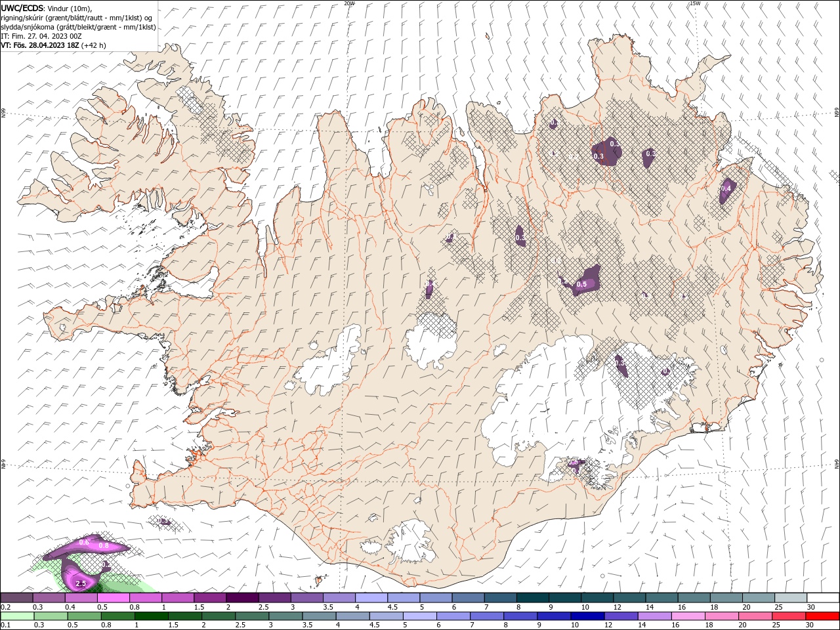840x630 pixels.
Task: Click the 0.5 value on the central purple patch
Action: coord(581,285)
